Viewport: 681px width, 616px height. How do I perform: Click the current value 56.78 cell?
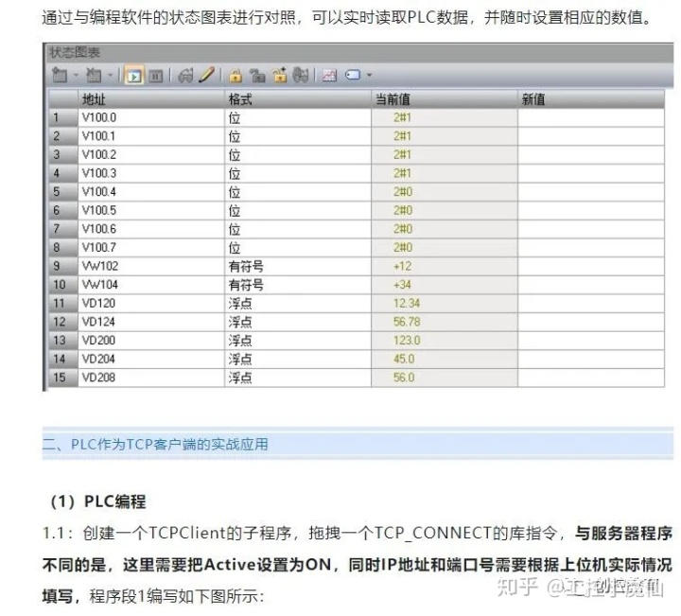click(445, 322)
